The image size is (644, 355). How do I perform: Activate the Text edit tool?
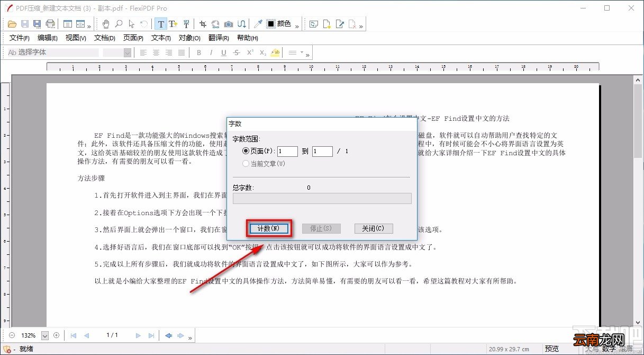click(x=161, y=24)
